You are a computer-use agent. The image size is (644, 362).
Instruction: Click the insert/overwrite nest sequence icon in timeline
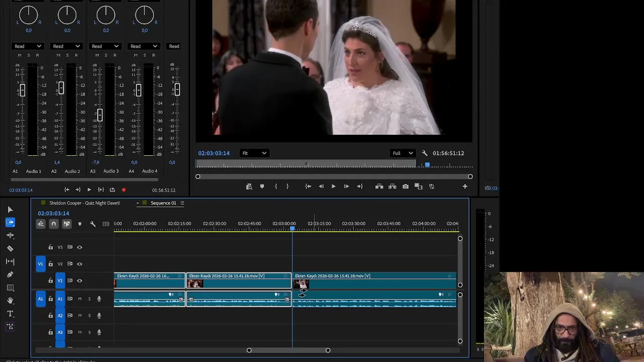pyautogui.click(x=41, y=224)
